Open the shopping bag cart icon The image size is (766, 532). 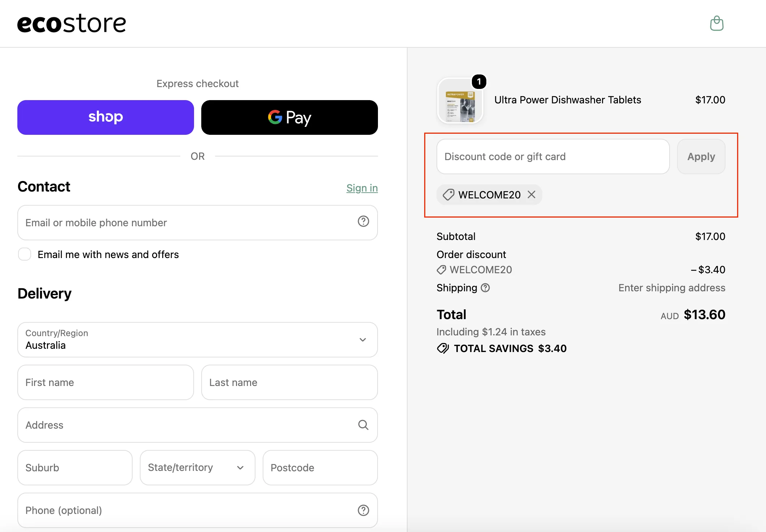(716, 23)
